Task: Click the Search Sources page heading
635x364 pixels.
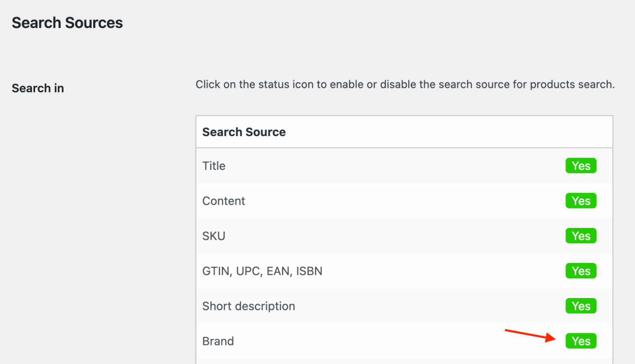Action: tap(67, 22)
